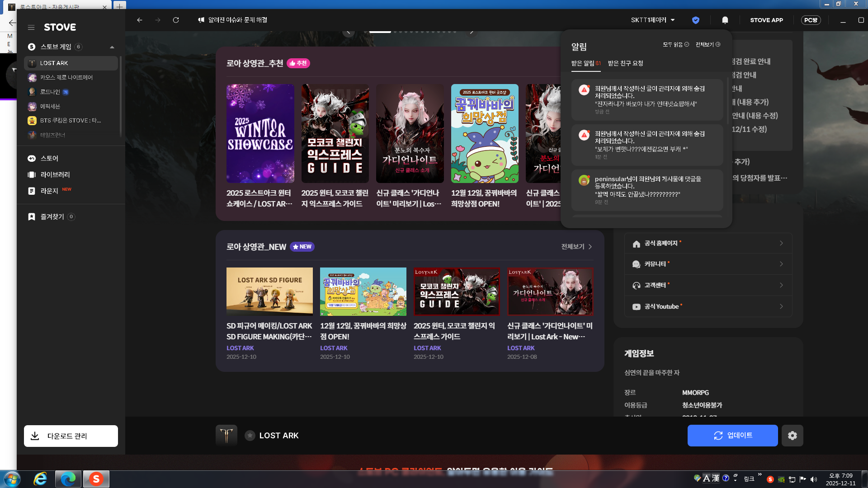The height and width of the screenshot is (488, 868).
Task: Click 모두 읽음 to mark all read
Action: [x=675, y=44]
